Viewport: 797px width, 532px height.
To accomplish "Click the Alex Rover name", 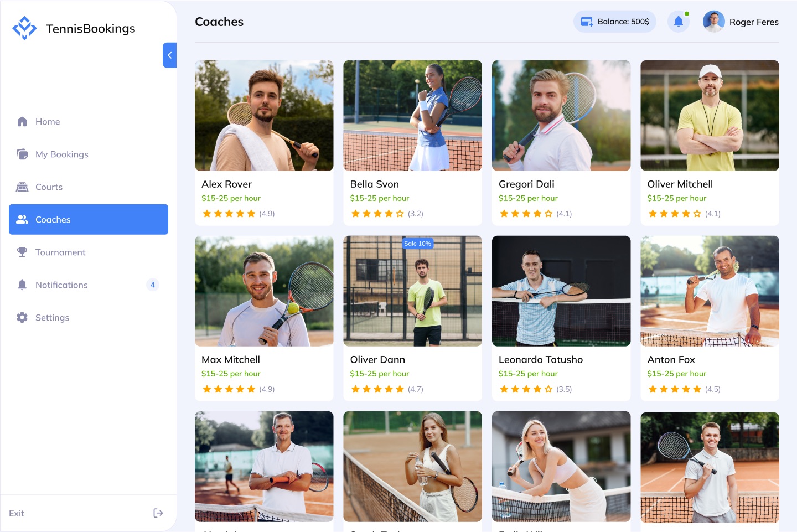I will 226,184.
